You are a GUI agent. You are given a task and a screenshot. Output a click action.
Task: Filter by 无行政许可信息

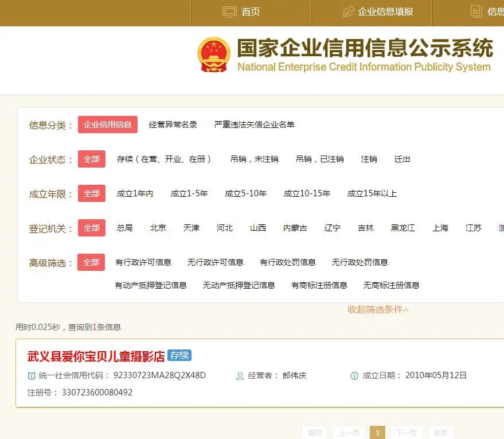[216, 262]
